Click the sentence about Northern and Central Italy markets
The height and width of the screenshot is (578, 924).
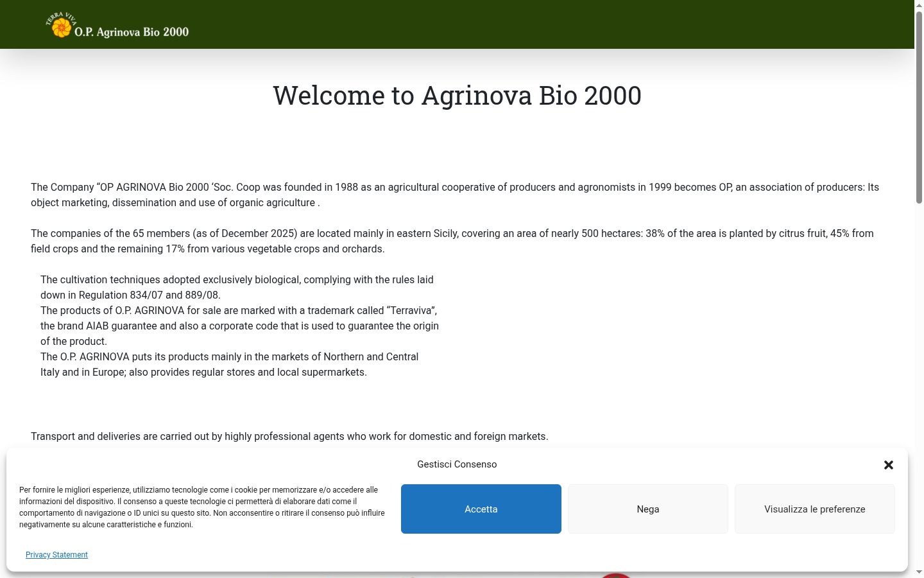(x=229, y=364)
